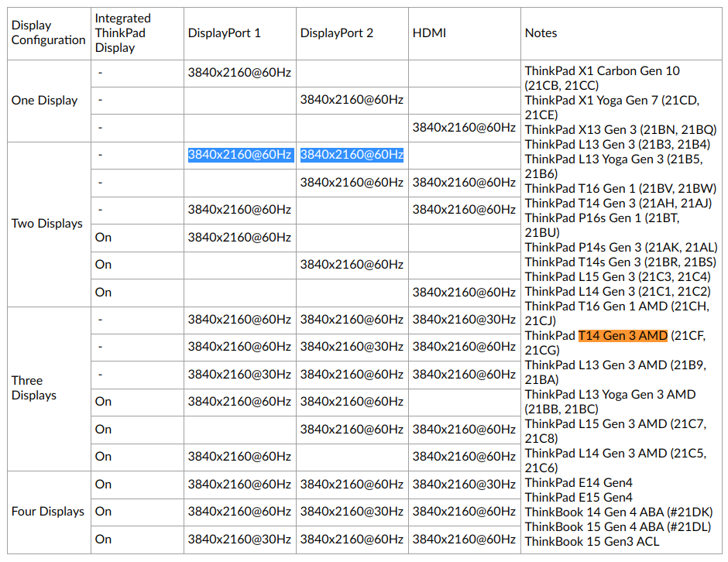Click "ThinkPad X1 Yoga Gen 7" in Notes
This screenshot has width=728, height=562.
tap(591, 100)
